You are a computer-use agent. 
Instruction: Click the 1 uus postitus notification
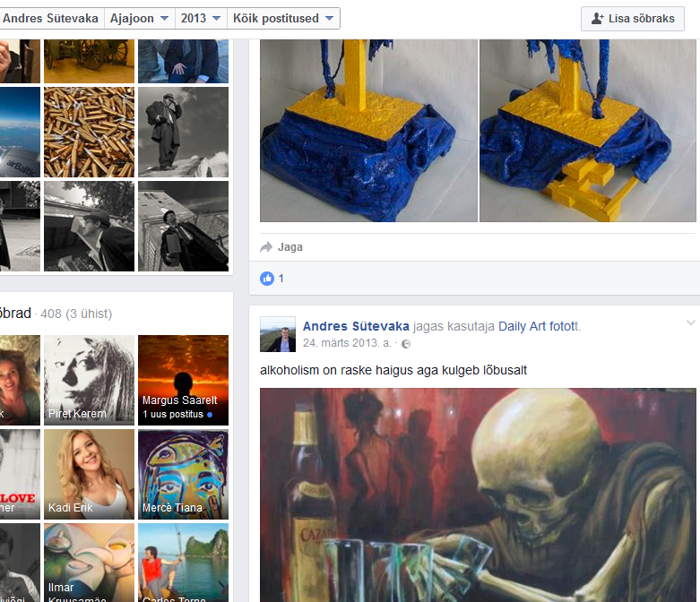coord(177,414)
